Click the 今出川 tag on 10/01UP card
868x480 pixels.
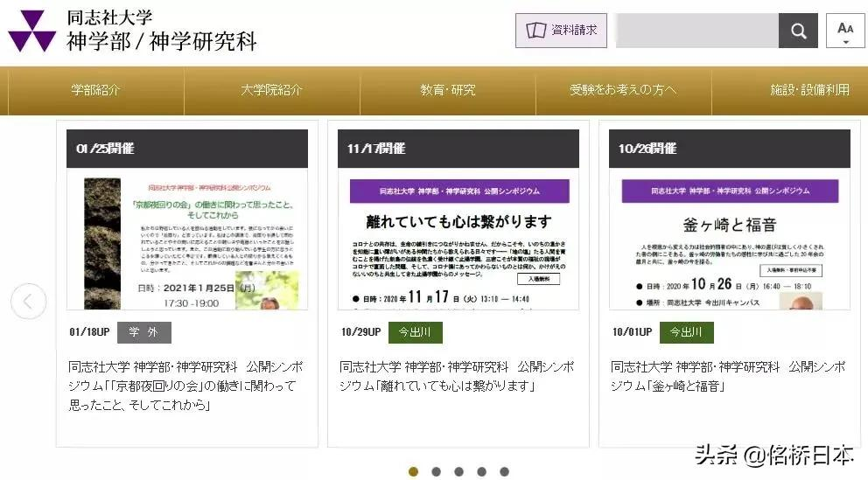[686, 332]
